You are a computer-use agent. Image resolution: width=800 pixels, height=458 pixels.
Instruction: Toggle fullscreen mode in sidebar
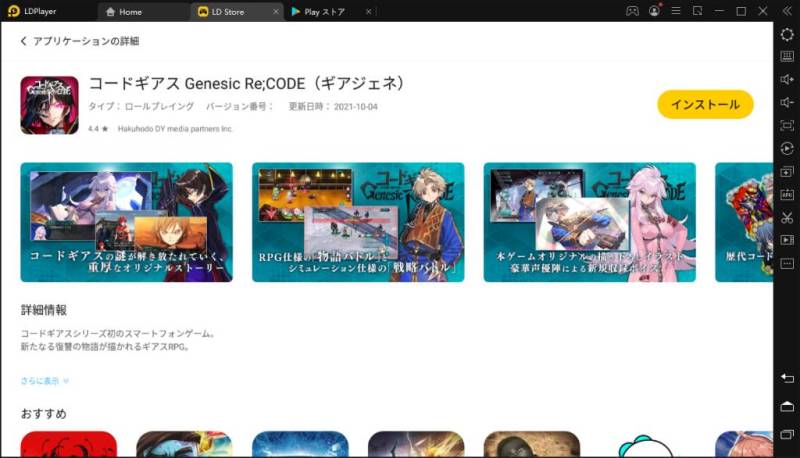point(787,125)
